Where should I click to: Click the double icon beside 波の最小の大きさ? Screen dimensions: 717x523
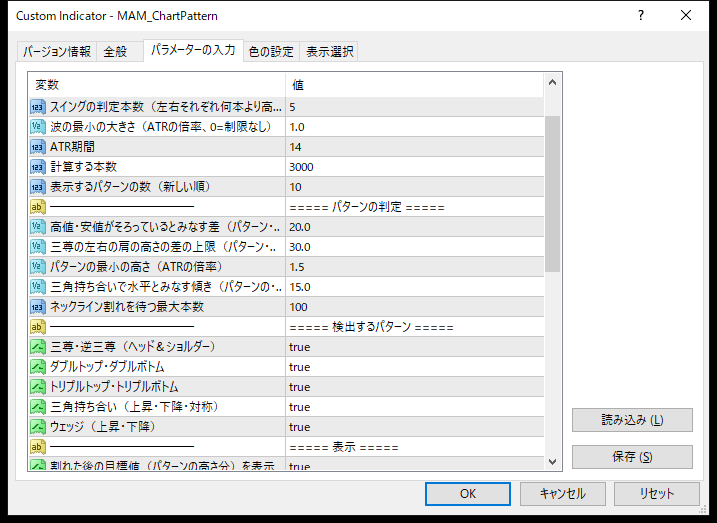pos(38,127)
